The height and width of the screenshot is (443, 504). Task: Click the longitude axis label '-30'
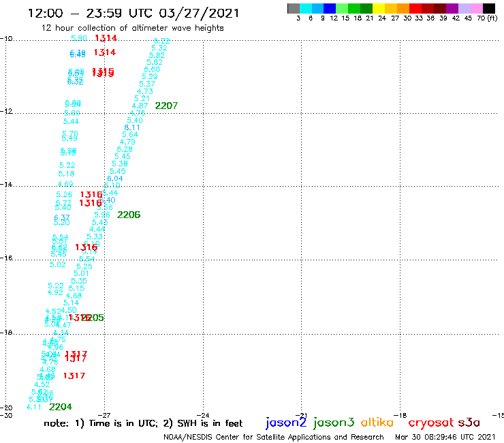pyautogui.click(x=6, y=415)
